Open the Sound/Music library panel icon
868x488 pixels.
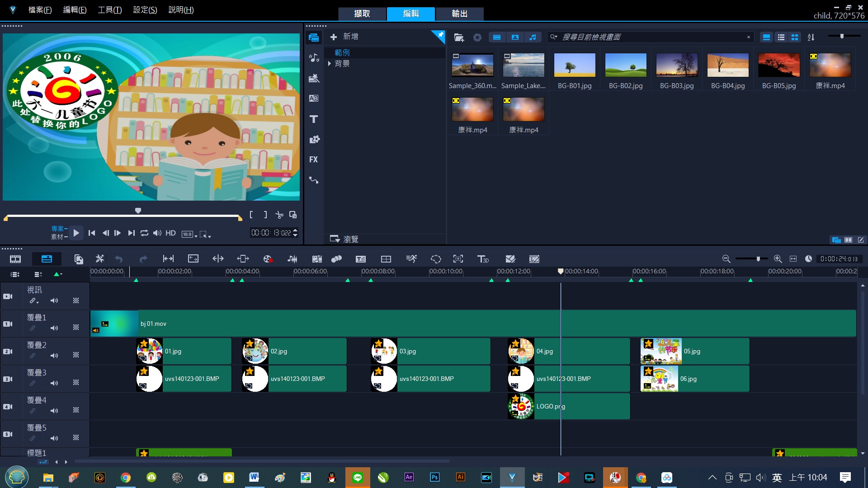(314, 58)
